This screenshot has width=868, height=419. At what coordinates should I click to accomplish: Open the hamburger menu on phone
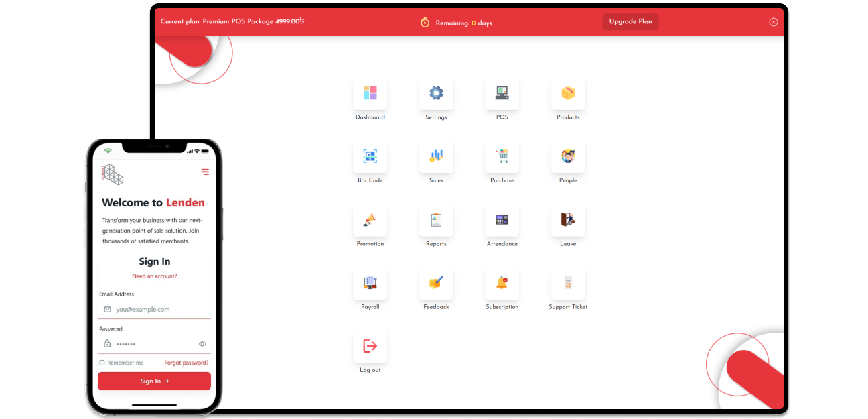click(205, 172)
